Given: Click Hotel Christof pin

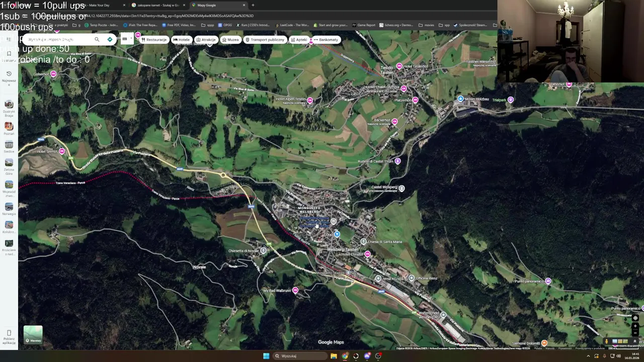Looking at the screenshot, I should coord(367,254).
